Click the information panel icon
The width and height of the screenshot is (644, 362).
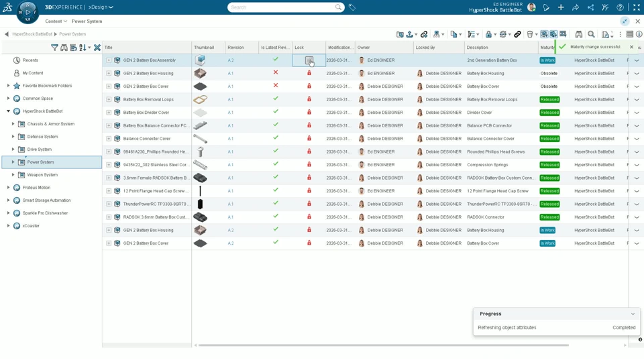tap(639, 34)
